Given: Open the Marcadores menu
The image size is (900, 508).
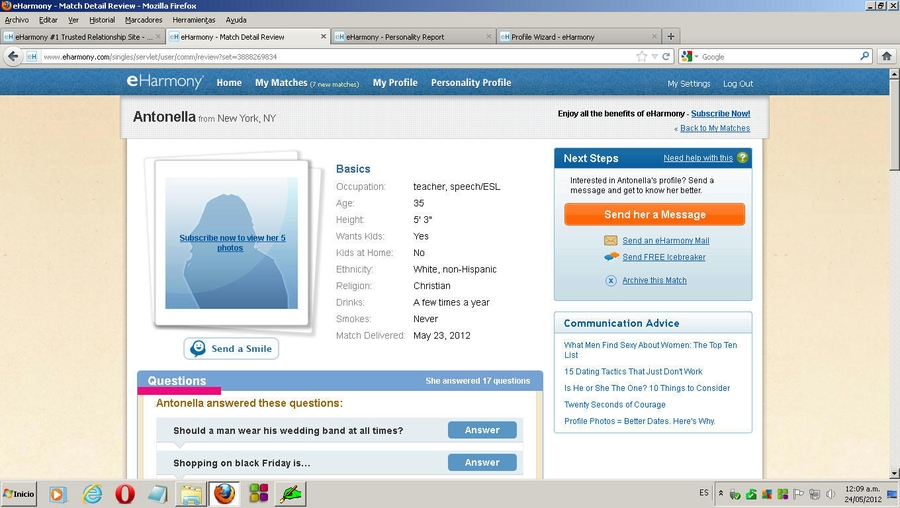Looking at the screenshot, I should coord(143,20).
